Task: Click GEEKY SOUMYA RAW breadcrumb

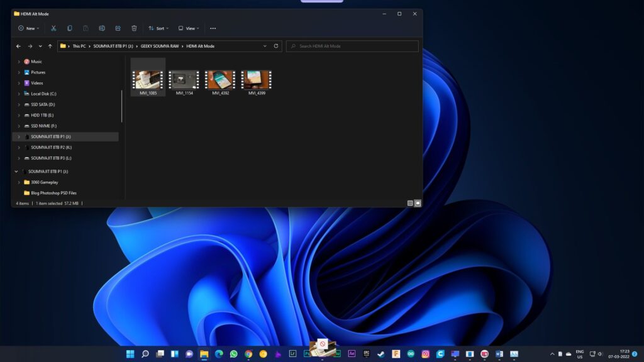Action: pyautogui.click(x=160, y=47)
